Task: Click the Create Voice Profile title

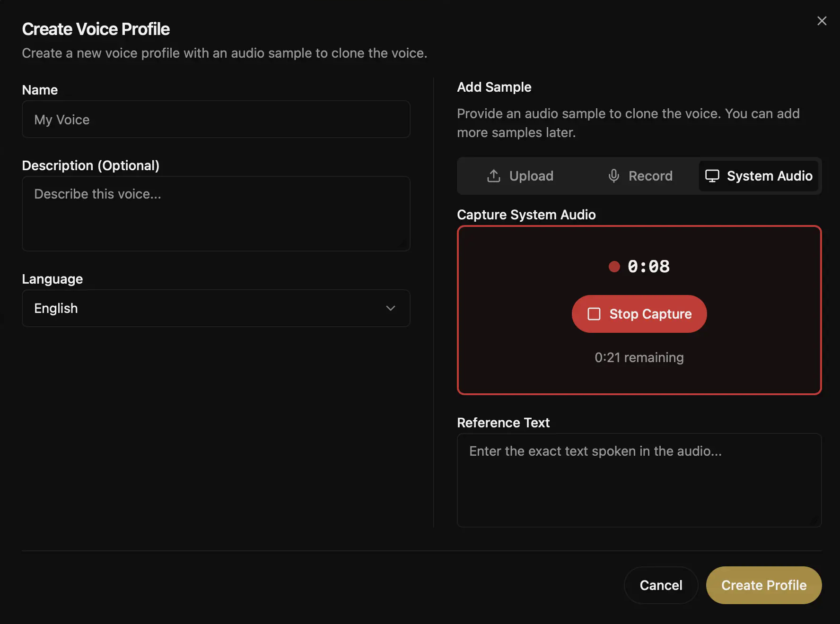Action: (96, 29)
